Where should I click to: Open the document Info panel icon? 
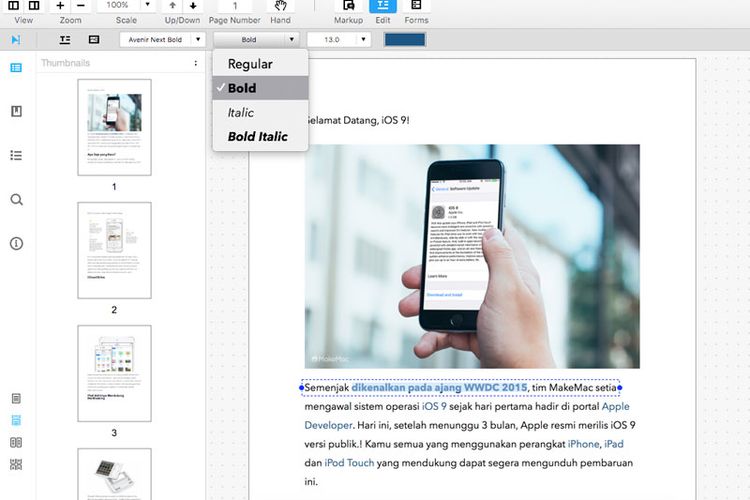click(16, 244)
